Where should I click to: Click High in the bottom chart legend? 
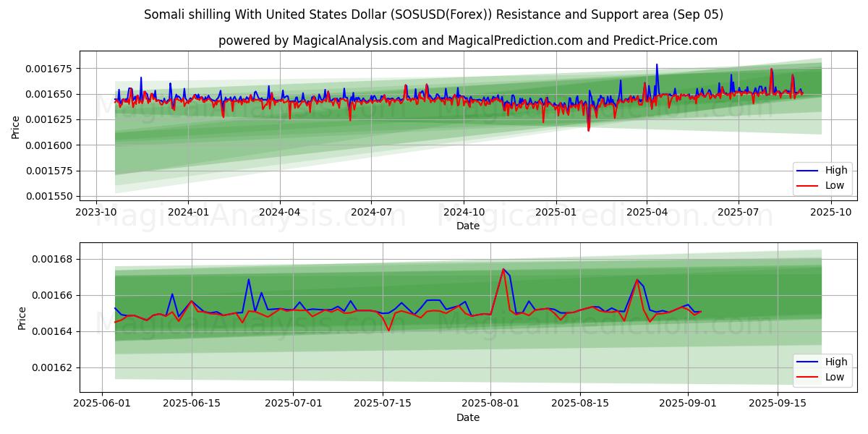coord(836,362)
